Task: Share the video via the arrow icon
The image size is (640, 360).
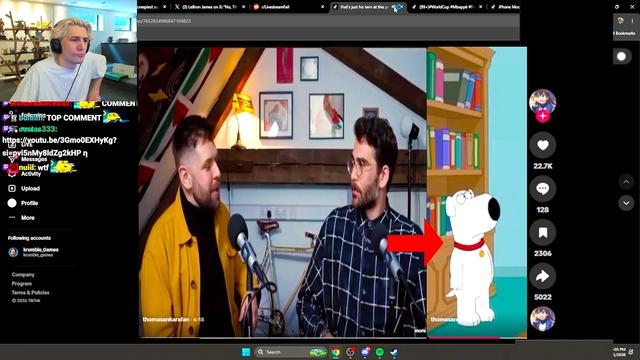Action: 542,276
